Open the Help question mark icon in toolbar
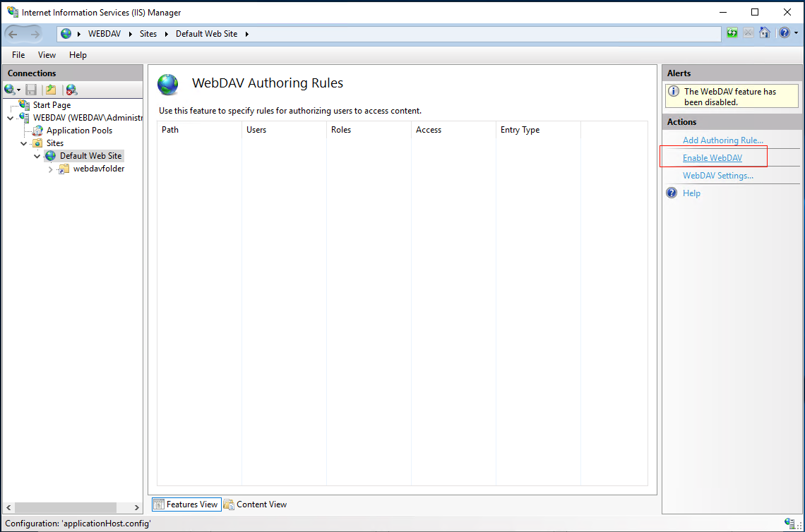The width and height of the screenshot is (805, 532). coord(785,33)
